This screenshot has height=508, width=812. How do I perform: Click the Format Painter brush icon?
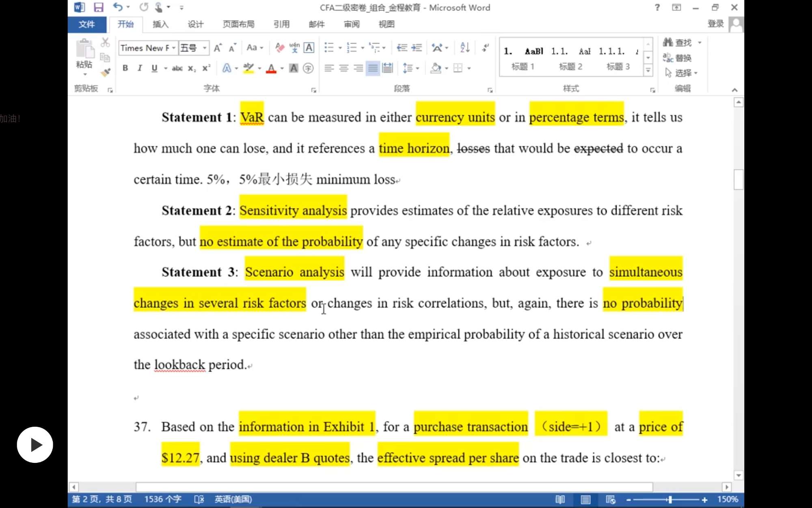pos(106,73)
